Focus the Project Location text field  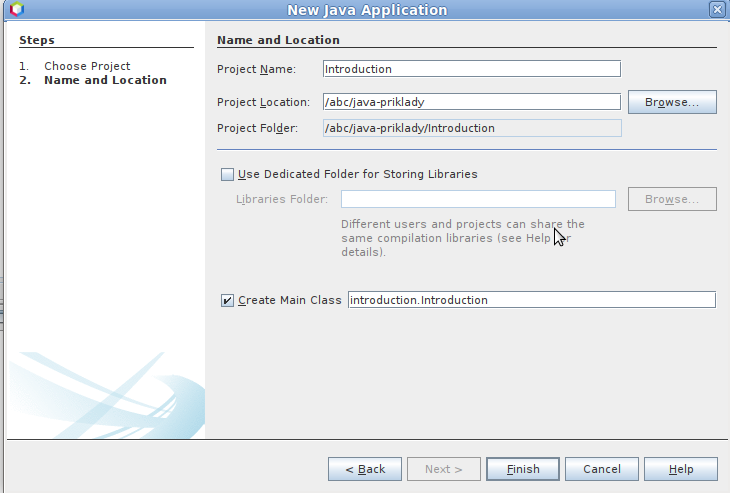click(x=471, y=102)
